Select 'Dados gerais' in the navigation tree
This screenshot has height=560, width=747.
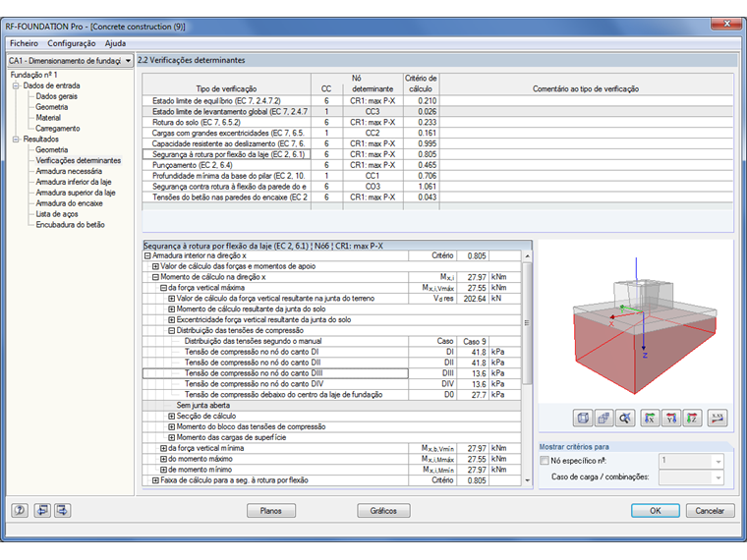pyautogui.click(x=56, y=96)
